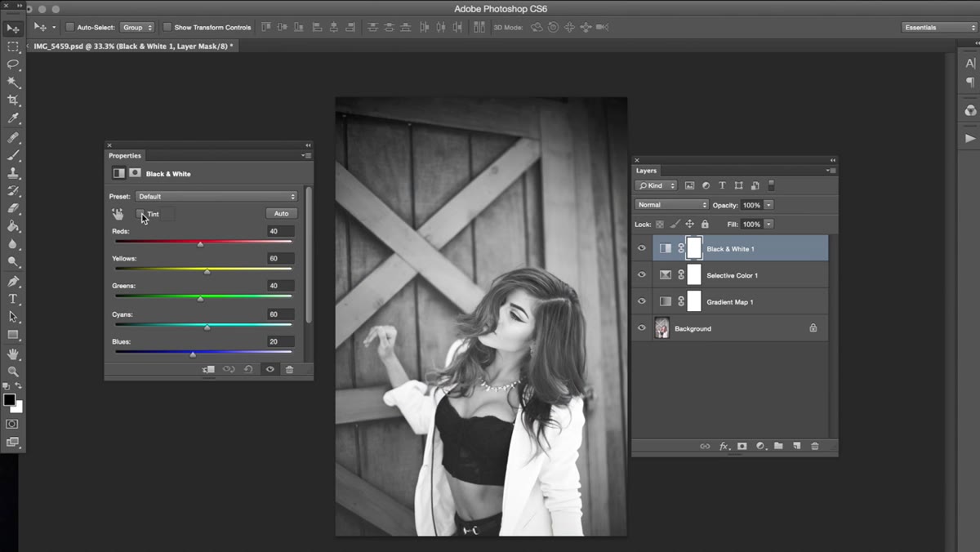The height and width of the screenshot is (552, 980).
Task: Check the Tint checkbox
Action: pyautogui.click(x=140, y=214)
